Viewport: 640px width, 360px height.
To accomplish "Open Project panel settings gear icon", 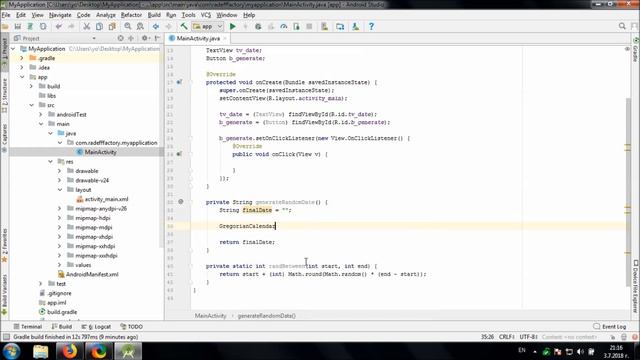I will (x=144, y=38).
